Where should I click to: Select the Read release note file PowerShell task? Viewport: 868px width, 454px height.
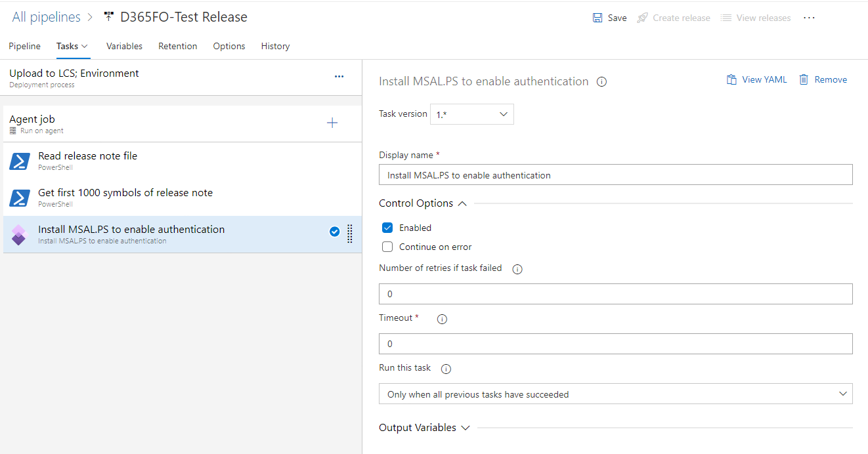[x=87, y=160]
